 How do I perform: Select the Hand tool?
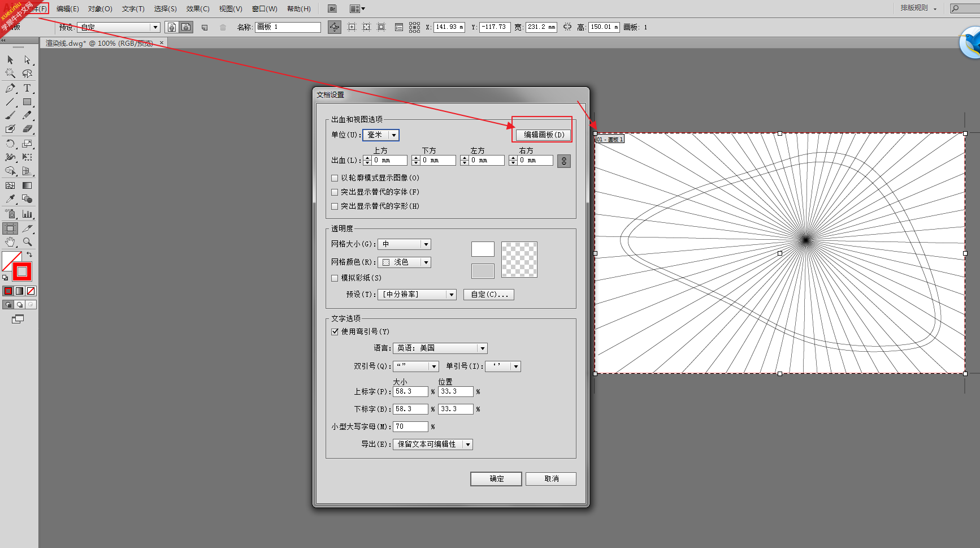[10, 242]
